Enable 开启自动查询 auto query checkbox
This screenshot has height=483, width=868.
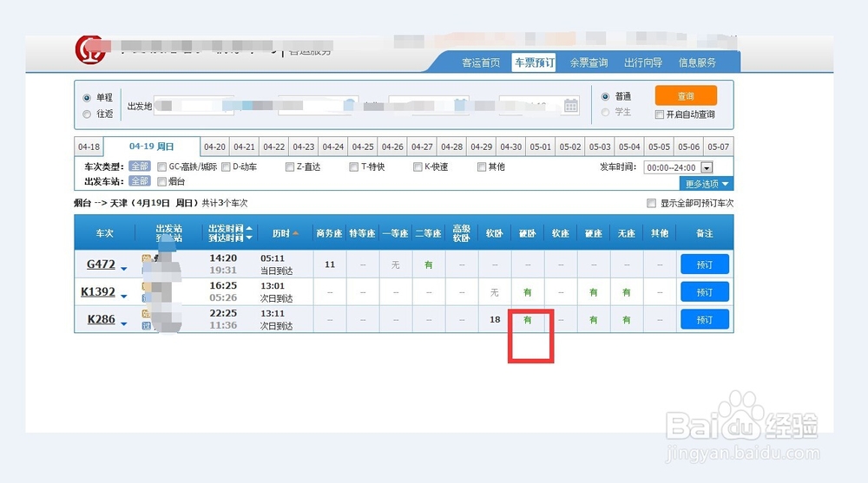(x=660, y=114)
